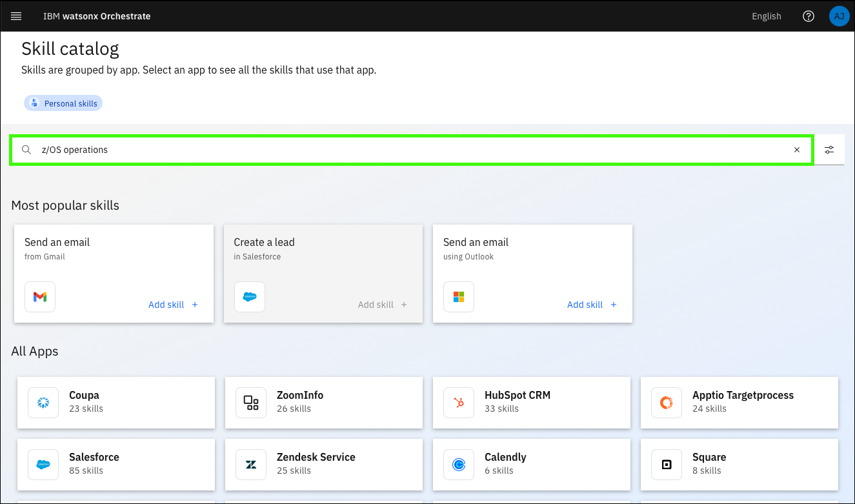
Task: Open the ZoomInfo app tile
Action: pyautogui.click(x=323, y=402)
